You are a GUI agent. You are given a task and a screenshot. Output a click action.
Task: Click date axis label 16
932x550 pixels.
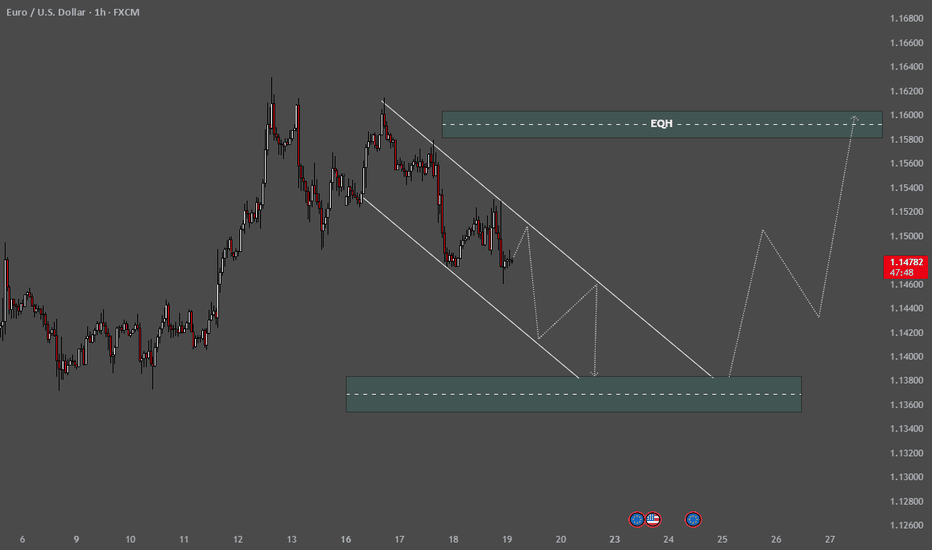pos(345,539)
